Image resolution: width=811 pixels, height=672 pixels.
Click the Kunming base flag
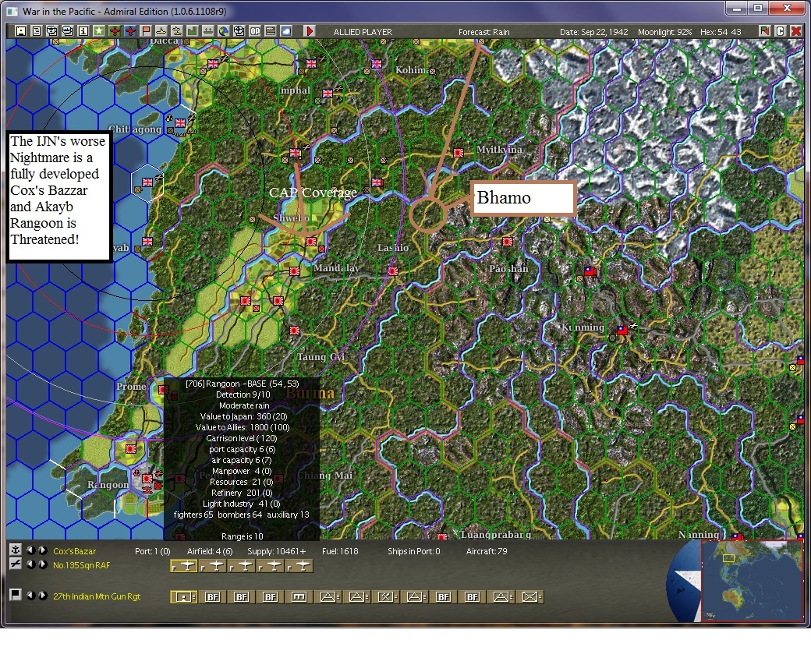click(x=622, y=330)
